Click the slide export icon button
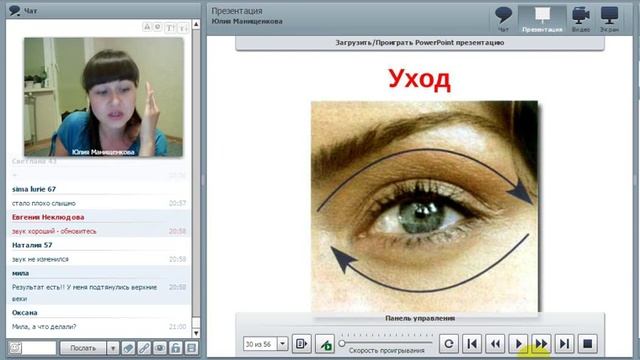The width and height of the screenshot is (640, 360). tap(302, 344)
